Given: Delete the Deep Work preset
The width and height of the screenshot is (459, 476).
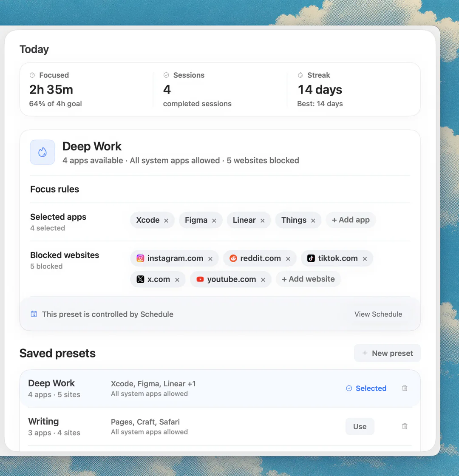Looking at the screenshot, I should pos(405,388).
